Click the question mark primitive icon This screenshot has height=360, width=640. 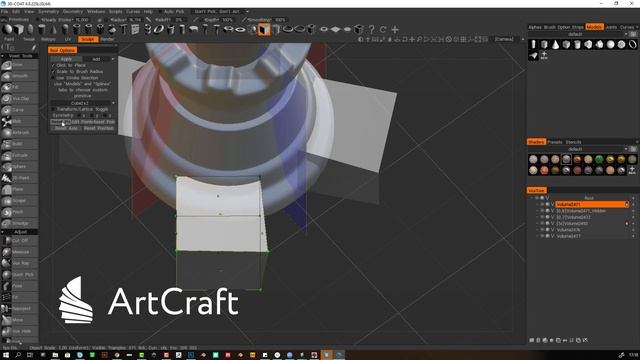371,29
